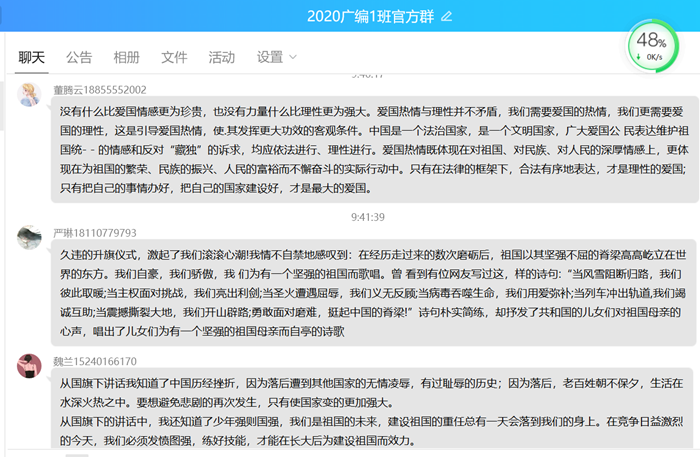Viewport: 700px width, 457px height.
Task: Open the 48% speed monitor widget
Action: (x=650, y=45)
